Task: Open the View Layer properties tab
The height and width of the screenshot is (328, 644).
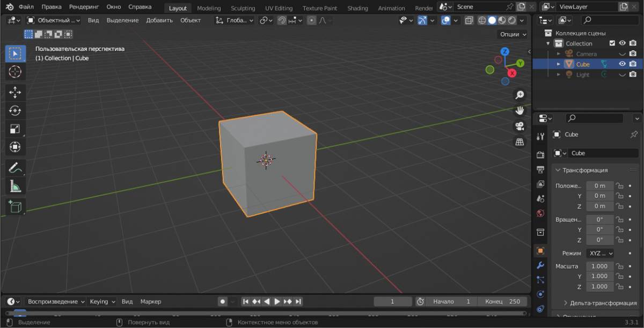Action: [540, 184]
